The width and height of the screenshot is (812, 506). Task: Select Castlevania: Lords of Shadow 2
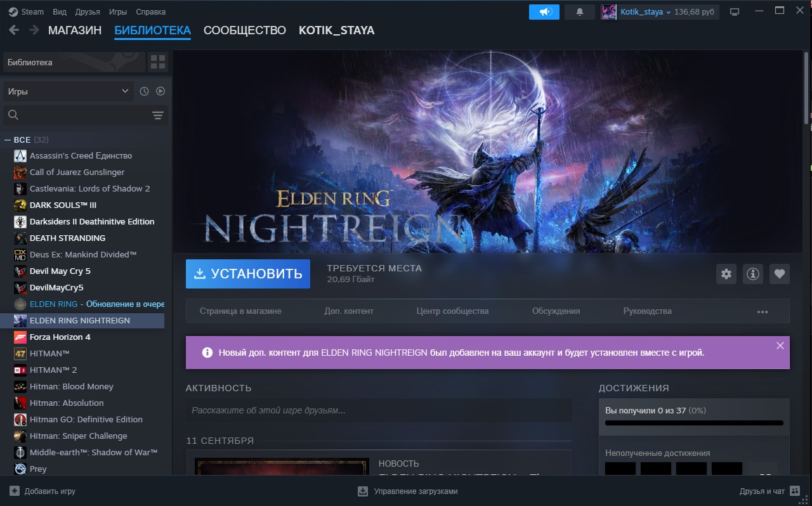(x=89, y=188)
